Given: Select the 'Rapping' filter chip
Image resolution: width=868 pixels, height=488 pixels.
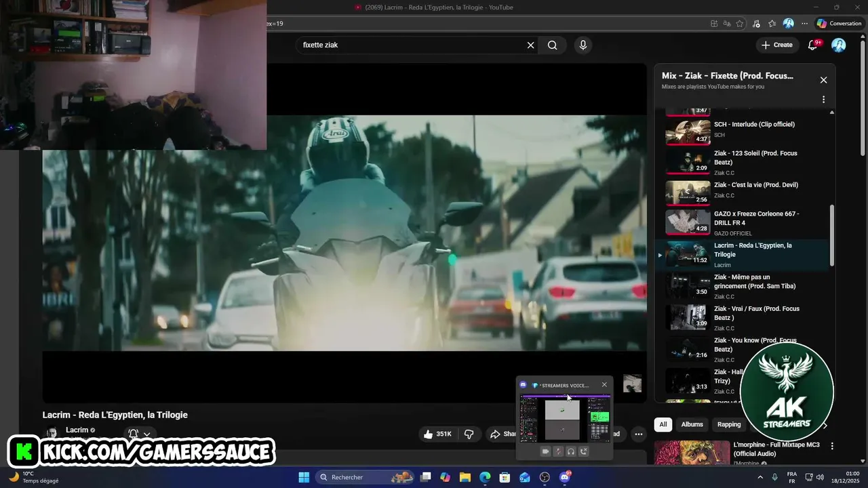Looking at the screenshot, I should click(x=729, y=424).
